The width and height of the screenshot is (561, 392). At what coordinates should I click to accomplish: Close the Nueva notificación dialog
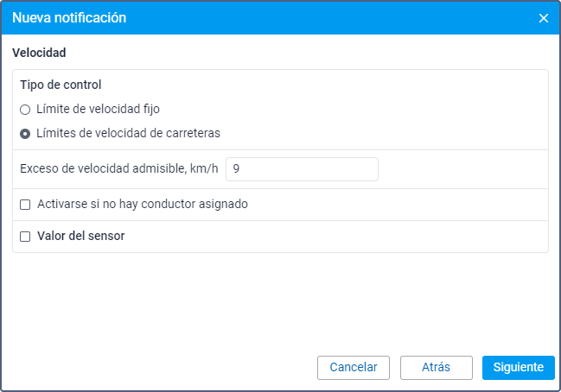tap(544, 18)
